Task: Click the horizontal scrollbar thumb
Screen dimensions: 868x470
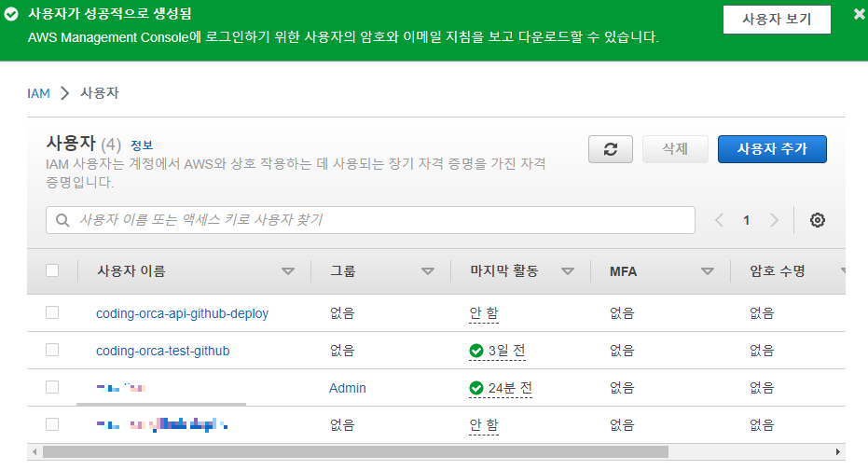Action: pos(355,451)
